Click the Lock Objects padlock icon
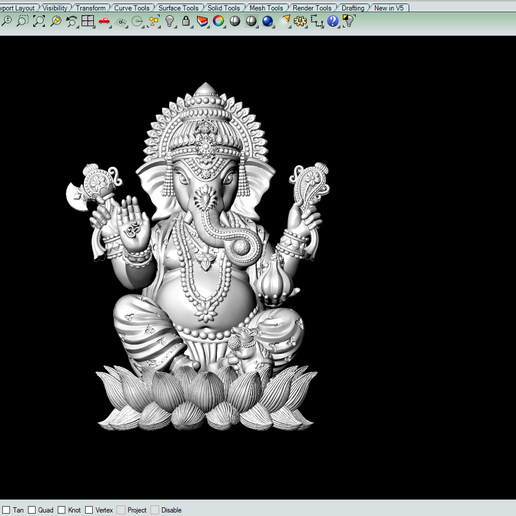 tap(186, 21)
